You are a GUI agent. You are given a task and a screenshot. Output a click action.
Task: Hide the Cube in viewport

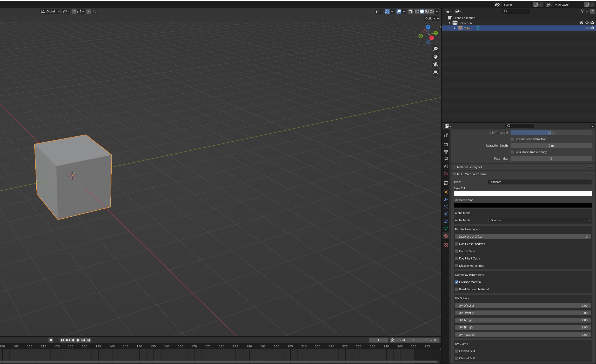pos(587,28)
